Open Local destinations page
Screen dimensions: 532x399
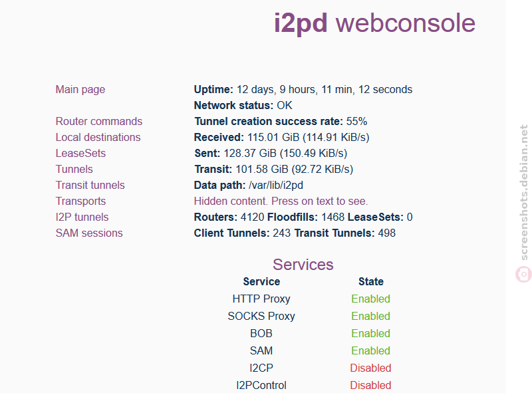98,138
